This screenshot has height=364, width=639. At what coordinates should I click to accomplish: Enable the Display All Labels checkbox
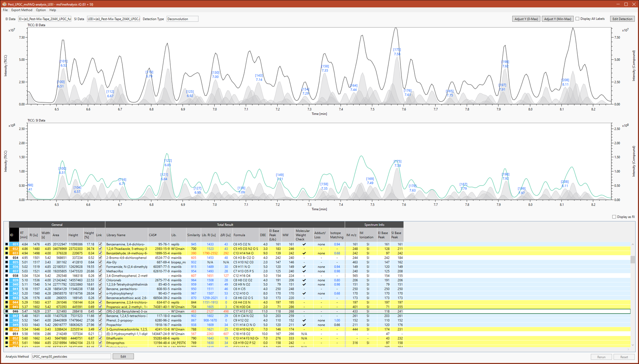(577, 19)
